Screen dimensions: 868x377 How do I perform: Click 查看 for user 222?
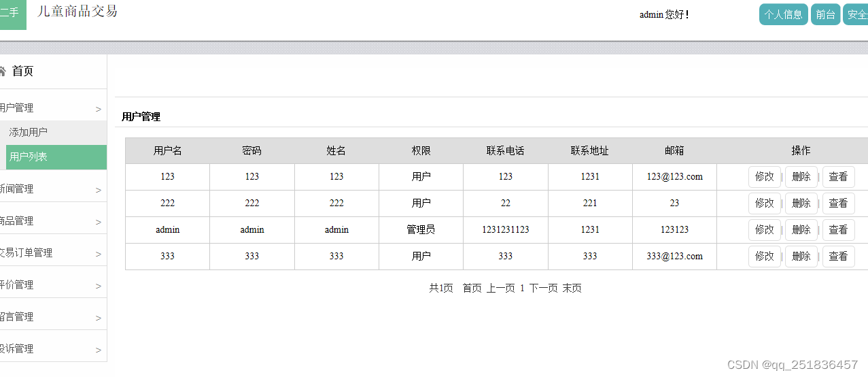point(838,203)
